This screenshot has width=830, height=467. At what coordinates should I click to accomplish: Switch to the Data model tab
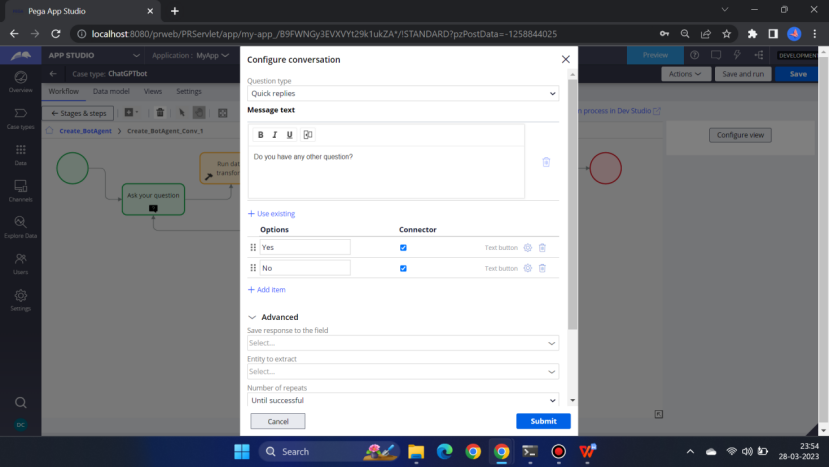[111, 91]
